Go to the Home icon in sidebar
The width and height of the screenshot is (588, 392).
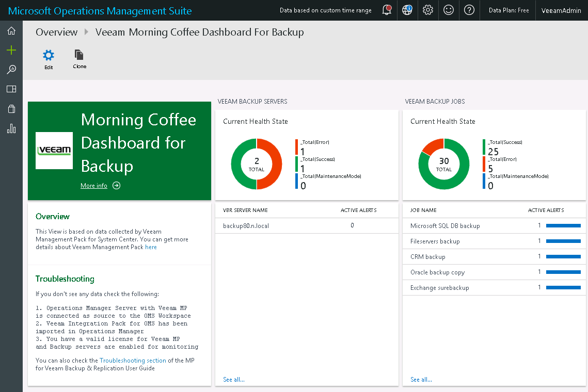(x=11, y=31)
